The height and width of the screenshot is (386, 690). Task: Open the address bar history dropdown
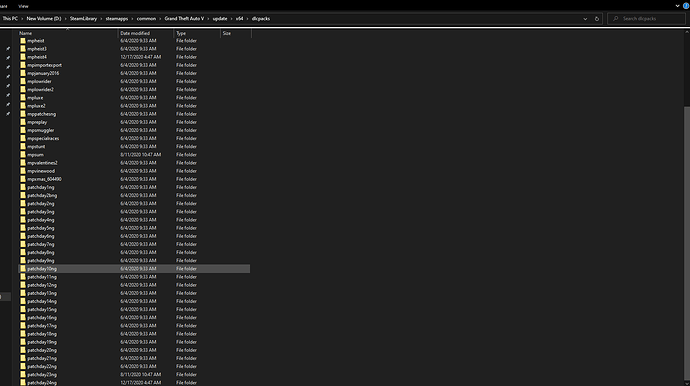(x=585, y=19)
